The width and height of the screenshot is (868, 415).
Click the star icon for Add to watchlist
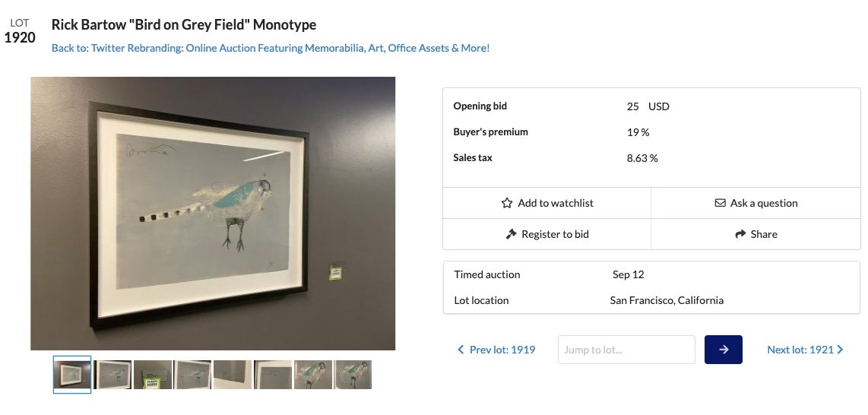point(507,204)
